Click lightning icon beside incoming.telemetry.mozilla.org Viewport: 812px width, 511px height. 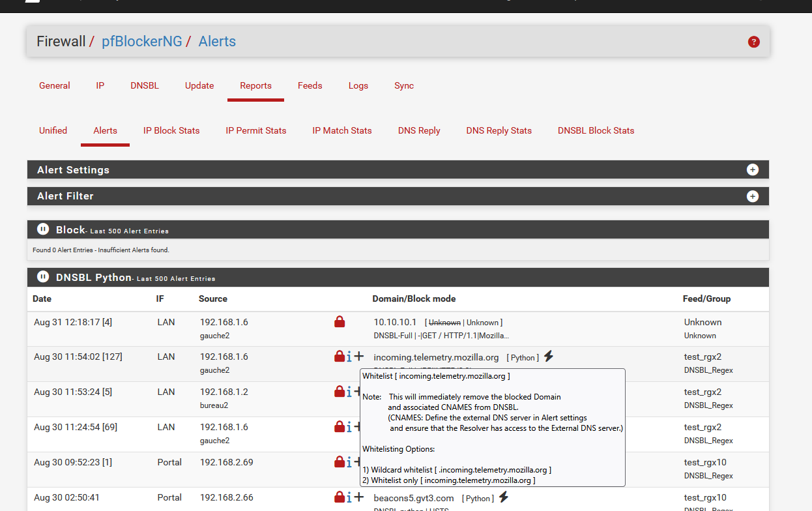point(549,357)
